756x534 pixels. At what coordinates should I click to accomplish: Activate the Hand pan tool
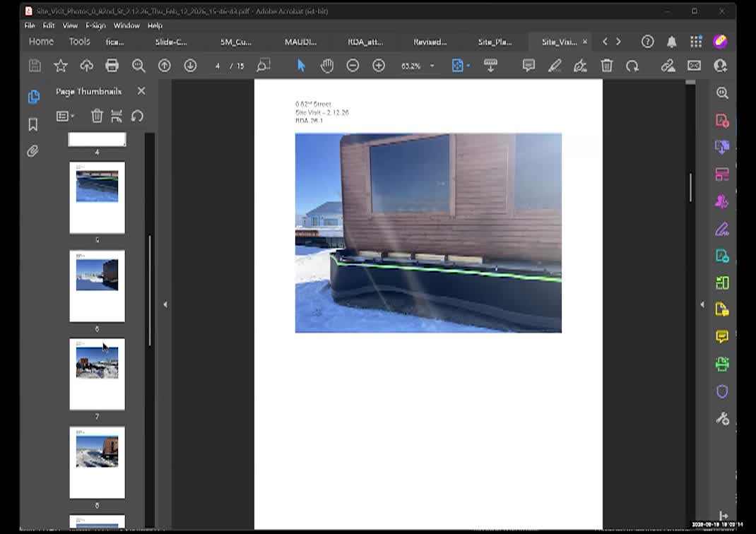327,66
